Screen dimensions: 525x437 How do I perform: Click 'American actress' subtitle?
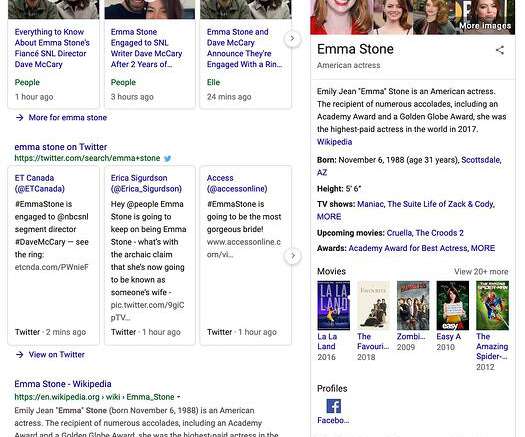click(349, 65)
